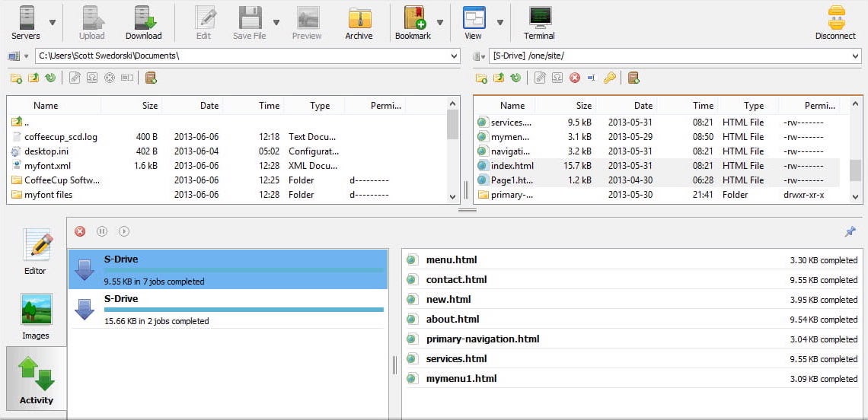Pause the transfer queue
868x420 pixels.
tap(102, 231)
